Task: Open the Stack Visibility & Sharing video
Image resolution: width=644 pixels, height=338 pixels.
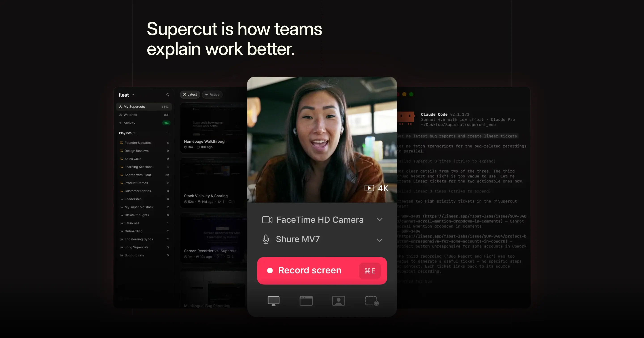Action: coord(214,183)
